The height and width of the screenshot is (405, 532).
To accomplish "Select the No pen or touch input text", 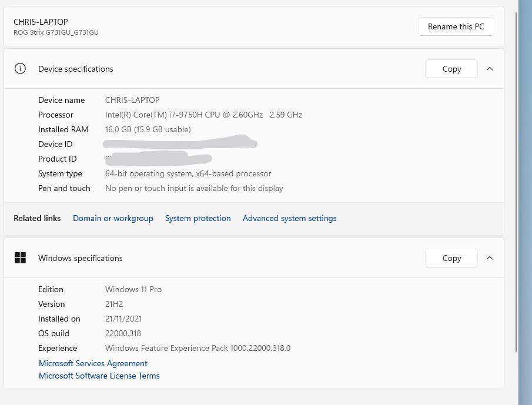I will [x=194, y=188].
